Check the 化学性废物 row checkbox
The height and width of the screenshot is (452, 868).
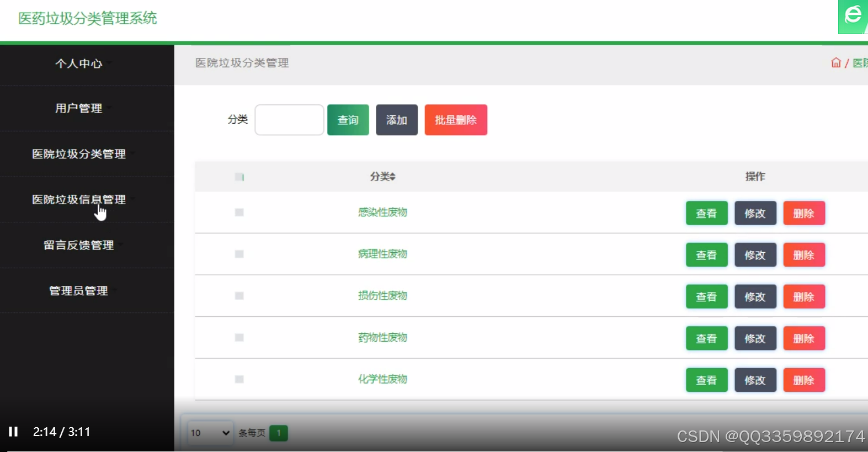pyautogui.click(x=239, y=379)
